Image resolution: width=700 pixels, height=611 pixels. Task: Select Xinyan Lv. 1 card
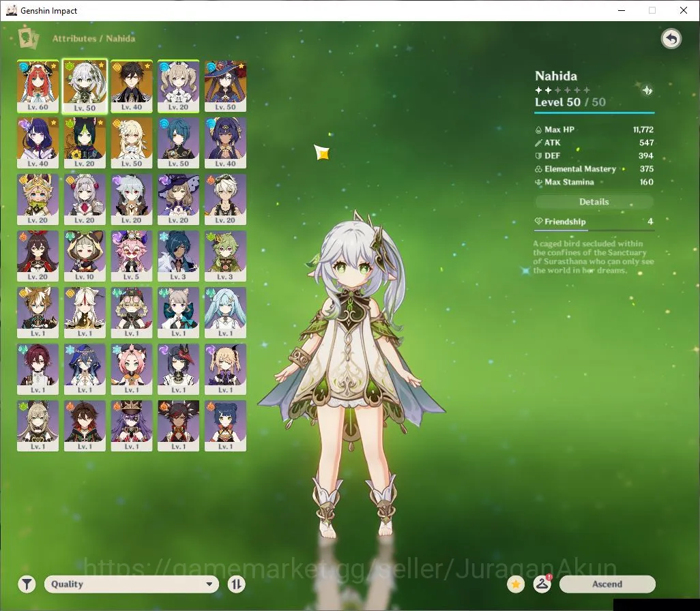[x=178, y=426]
